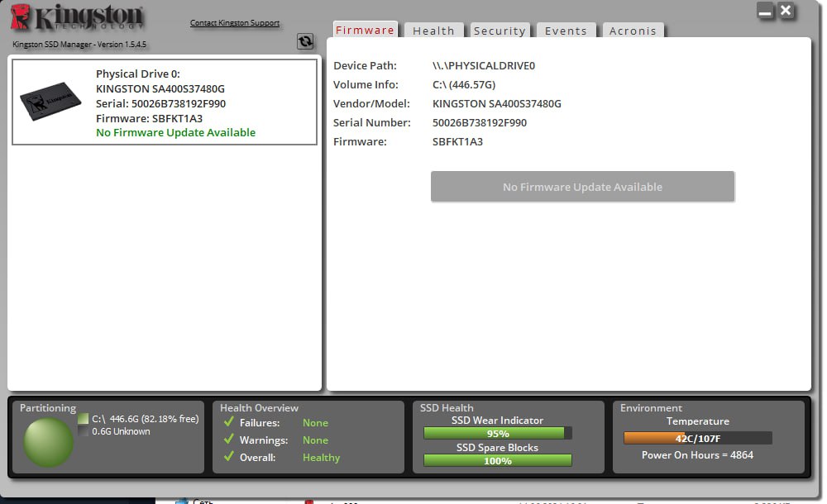Click the No Firmware Update Available button
Viewport: 827px width, 504px height.
click(582, 187)
